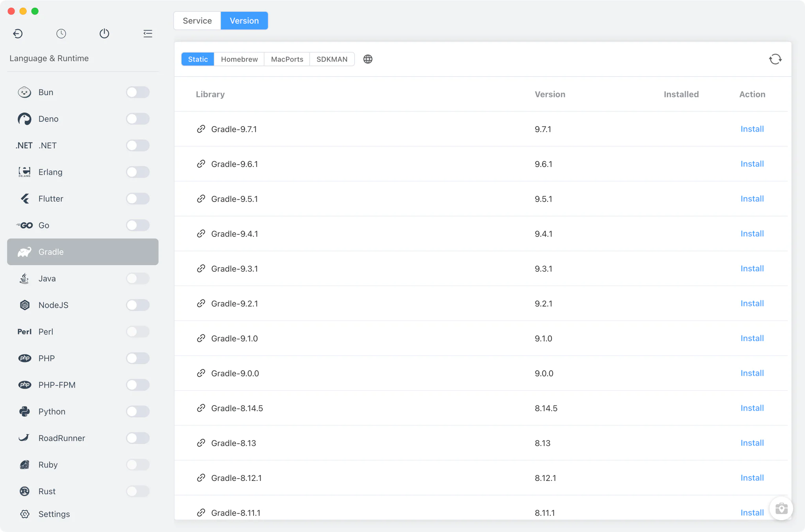Install Gradle version 9.6.1
The width and height of the screenshot is (805, 532).
click(x=752, y=164)
